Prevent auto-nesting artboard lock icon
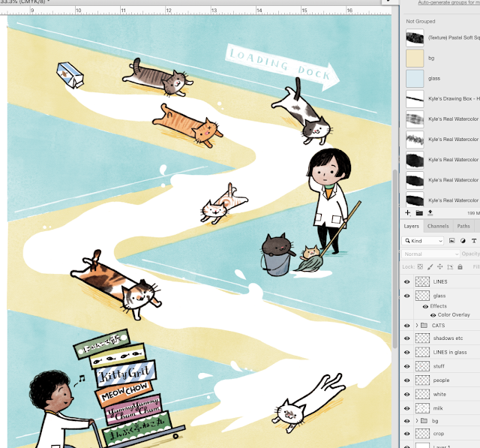The height and width of the screenshot is (448, 480). (x=450, y=266)
